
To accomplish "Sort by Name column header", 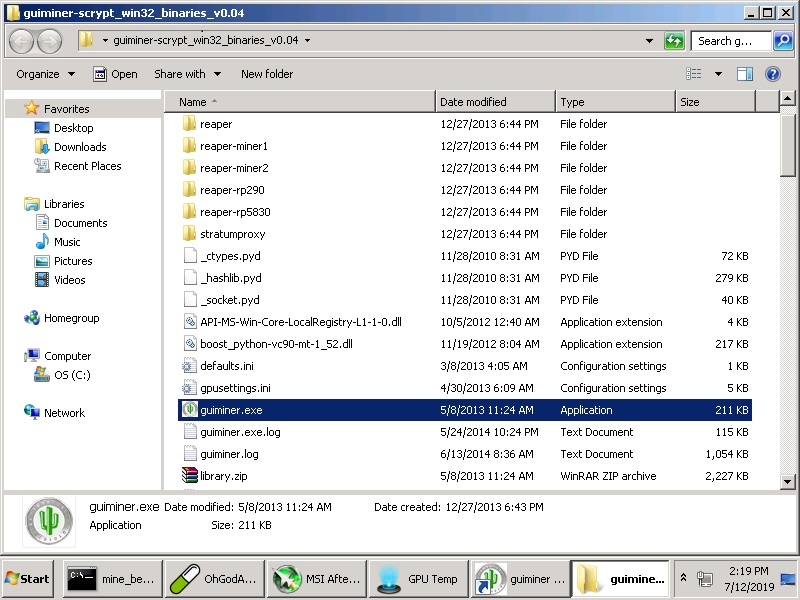I will [300, 102].
